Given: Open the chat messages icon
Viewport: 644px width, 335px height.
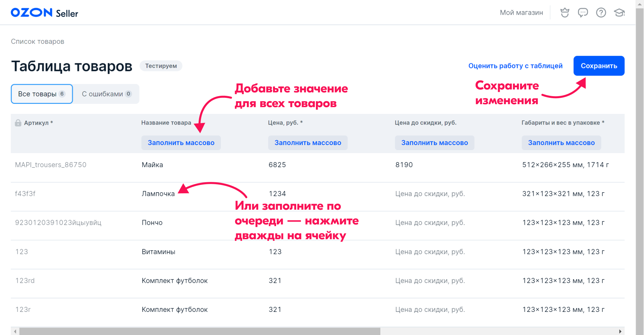Looking at the screenshot, I should 583,13.
